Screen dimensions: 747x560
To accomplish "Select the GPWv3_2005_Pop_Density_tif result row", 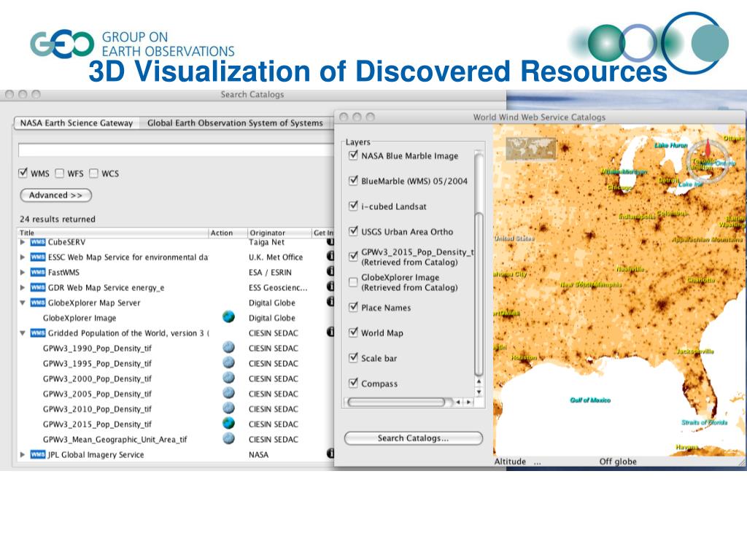I will click(177, 394).
